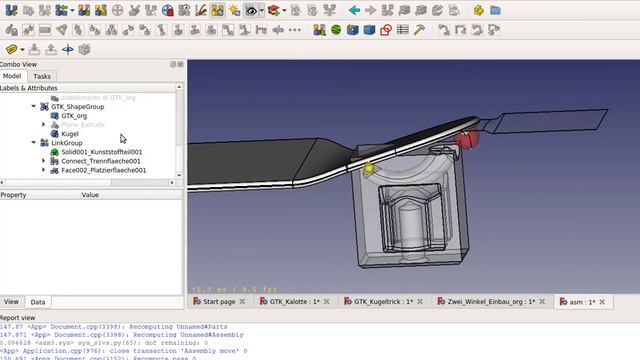
Task: Collapse the GTK_ShapeGroup tree node
Action: tap(33, 107)
